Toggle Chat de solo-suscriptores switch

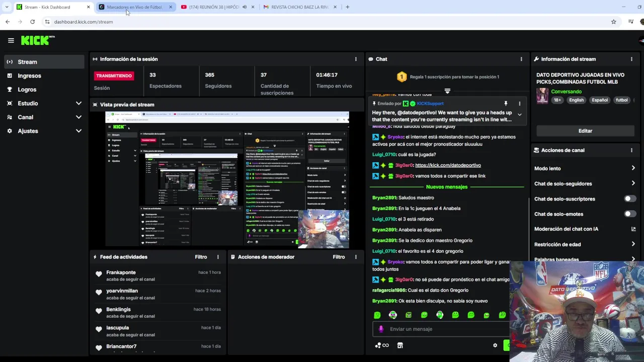point(629,199)
